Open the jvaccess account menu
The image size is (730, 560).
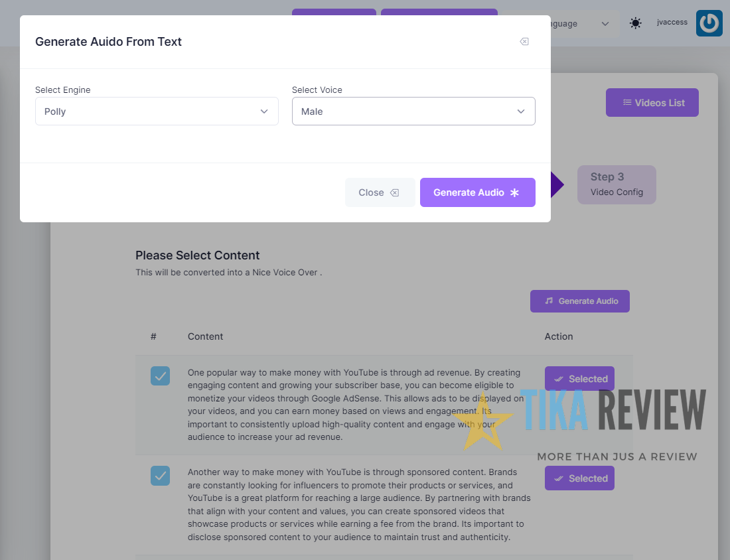(x=672, y=22)
